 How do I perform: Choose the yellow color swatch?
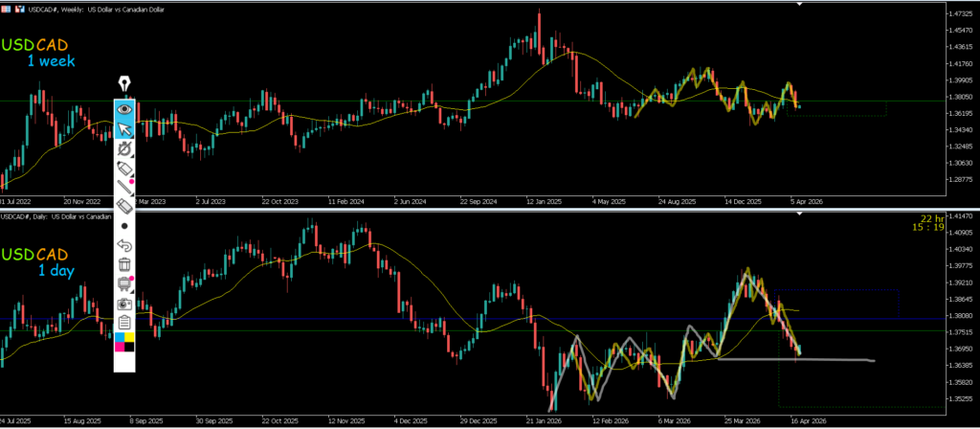click(130, 337)
